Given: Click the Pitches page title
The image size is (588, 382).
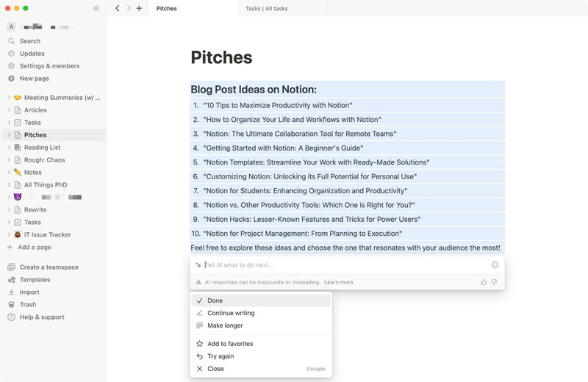Looking at the screenshot, I should point(222,57).
